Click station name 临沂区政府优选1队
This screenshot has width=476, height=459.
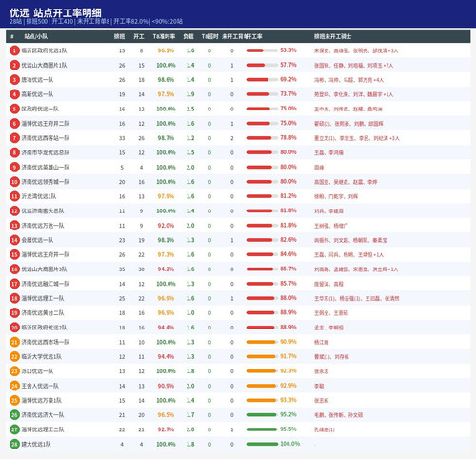point(44,50)
